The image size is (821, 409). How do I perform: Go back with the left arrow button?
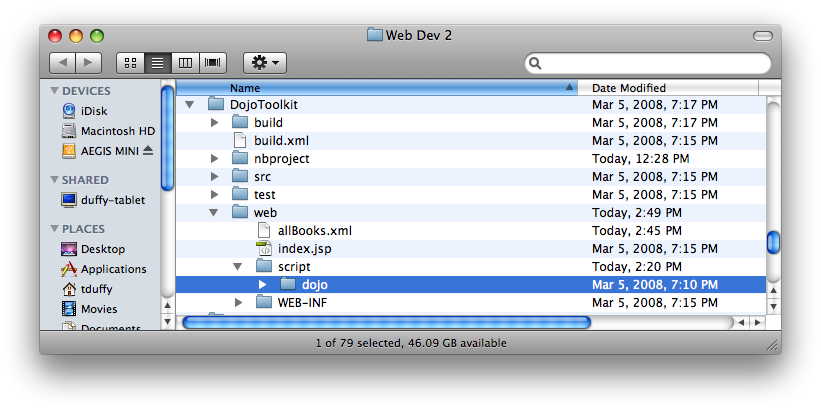point(63,63)
